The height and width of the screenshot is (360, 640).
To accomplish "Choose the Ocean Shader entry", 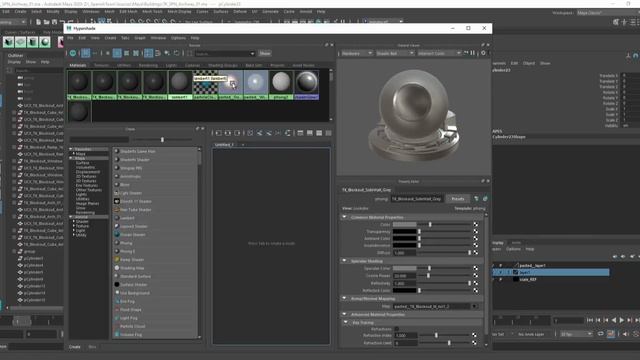I will [x=133, y=235].
